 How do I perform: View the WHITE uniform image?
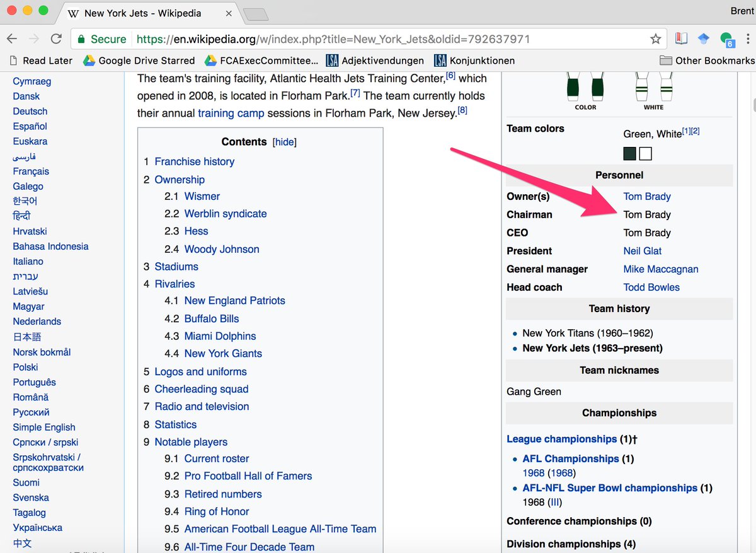[653, 87]
